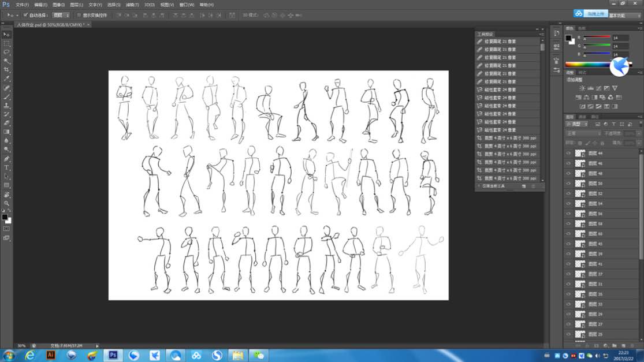This screenshot has width=644, height=362.
Task: Open Adobe Illustrator from the taskbar
Action: pyautogui.click(x=51, y=355)
